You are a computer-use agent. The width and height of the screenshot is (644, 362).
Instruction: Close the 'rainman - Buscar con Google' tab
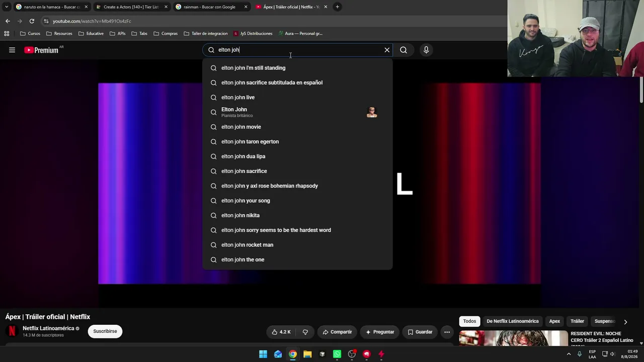(246, 7)
